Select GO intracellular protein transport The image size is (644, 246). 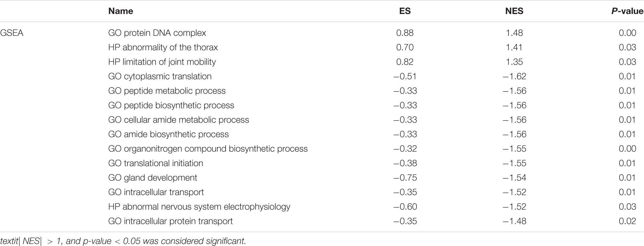[x=171, y=221]
